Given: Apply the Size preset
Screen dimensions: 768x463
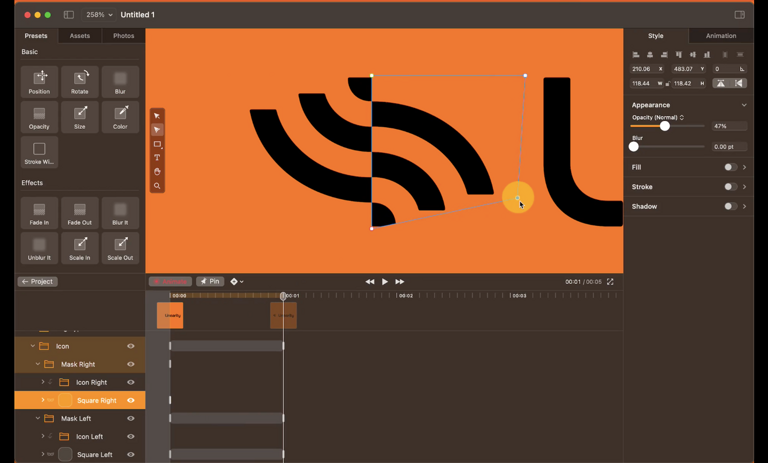Looking at the screenshot, I should click(80, 117).
